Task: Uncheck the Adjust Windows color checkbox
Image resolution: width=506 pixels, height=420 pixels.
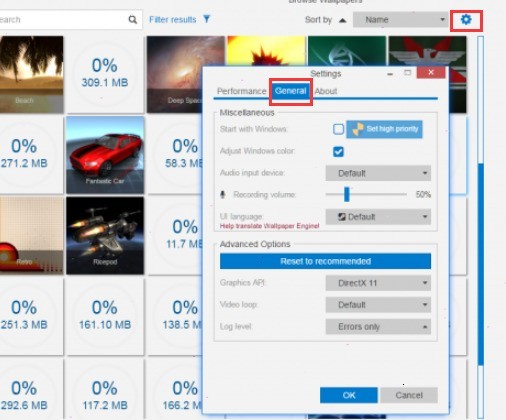Action: pyautogui.click(x=338, y=151)
